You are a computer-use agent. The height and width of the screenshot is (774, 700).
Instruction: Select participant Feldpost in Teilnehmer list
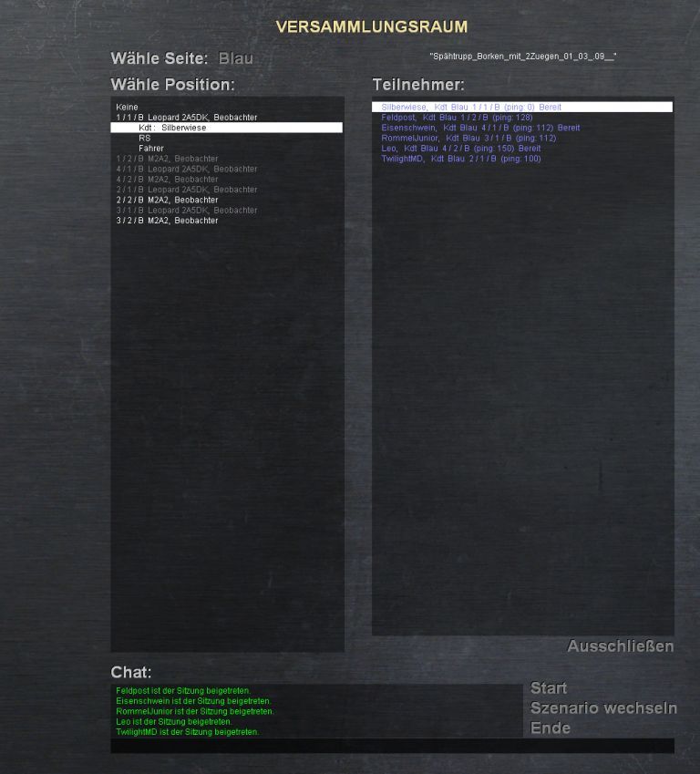click(456, 118)
